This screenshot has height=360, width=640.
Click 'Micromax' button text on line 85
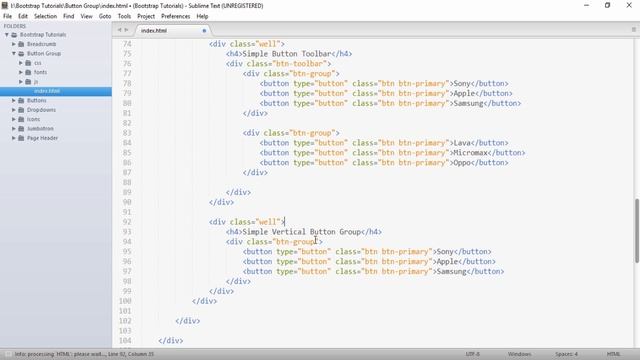470,153
